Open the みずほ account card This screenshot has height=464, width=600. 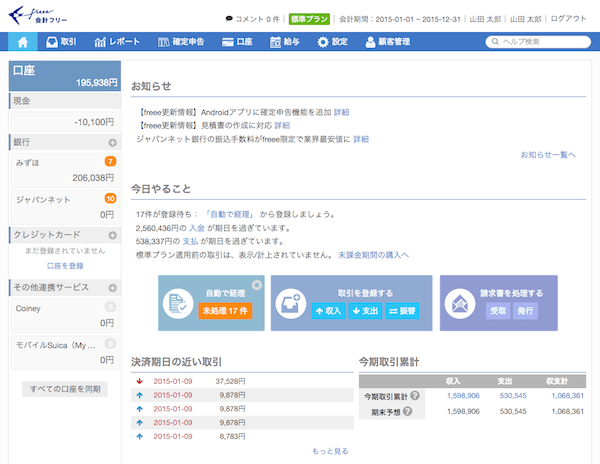65,170
